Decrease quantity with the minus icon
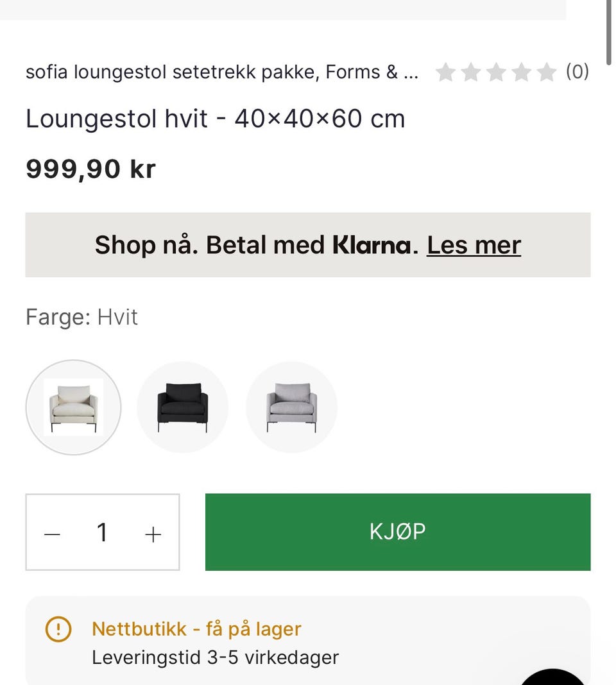The width and height of the screenshot is (616, 685). [52, 534]
